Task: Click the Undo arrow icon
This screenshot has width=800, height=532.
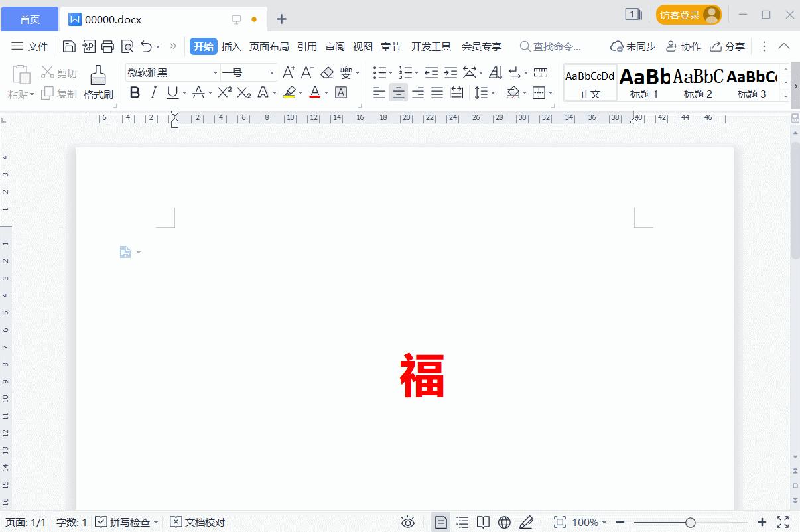Action: click(146, 46)
